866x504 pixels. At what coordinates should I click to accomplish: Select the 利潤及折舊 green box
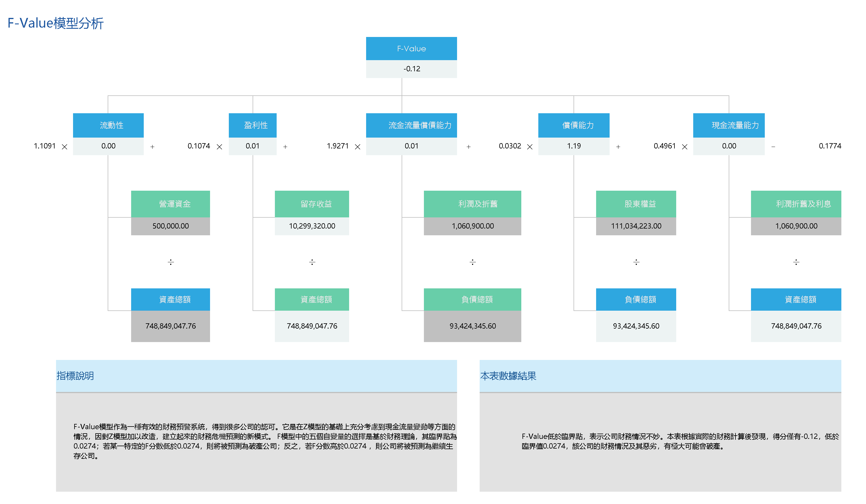(x=473, y=204)
